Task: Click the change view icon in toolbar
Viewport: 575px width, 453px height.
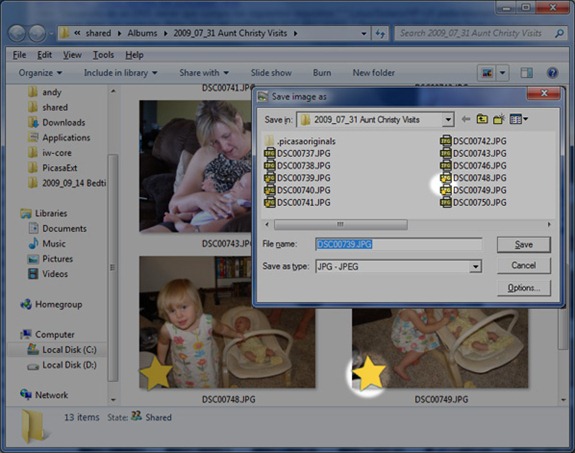Action: [487, 73]
